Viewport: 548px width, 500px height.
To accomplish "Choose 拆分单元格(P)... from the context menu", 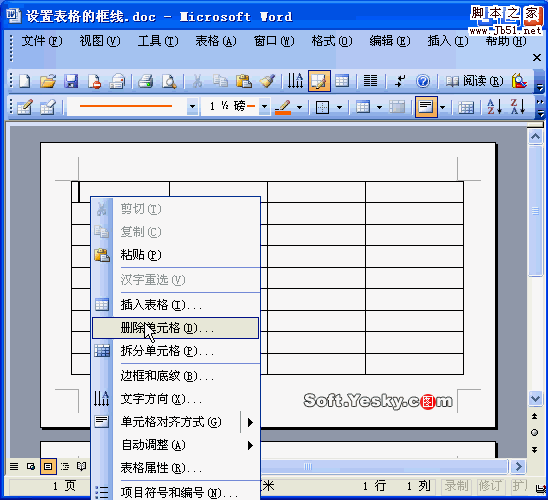I will pyautogui.click(x=175, y=351).
